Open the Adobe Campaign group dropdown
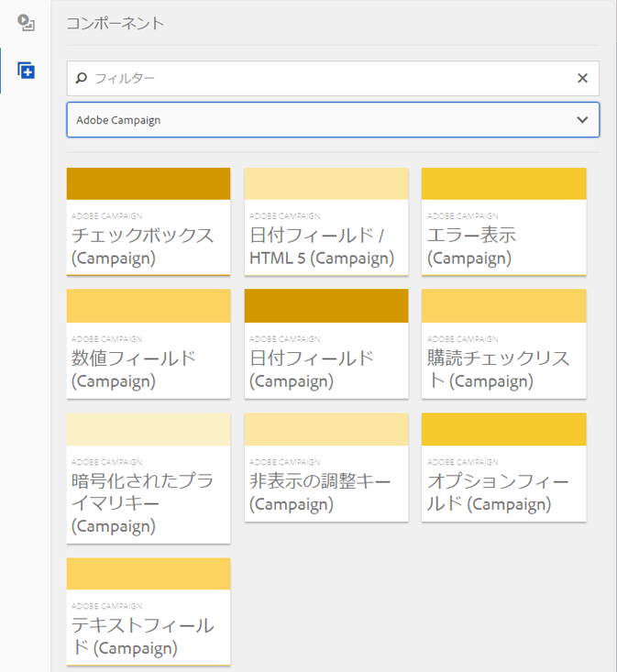Viewport: 617px width, 672px height. 333,119
